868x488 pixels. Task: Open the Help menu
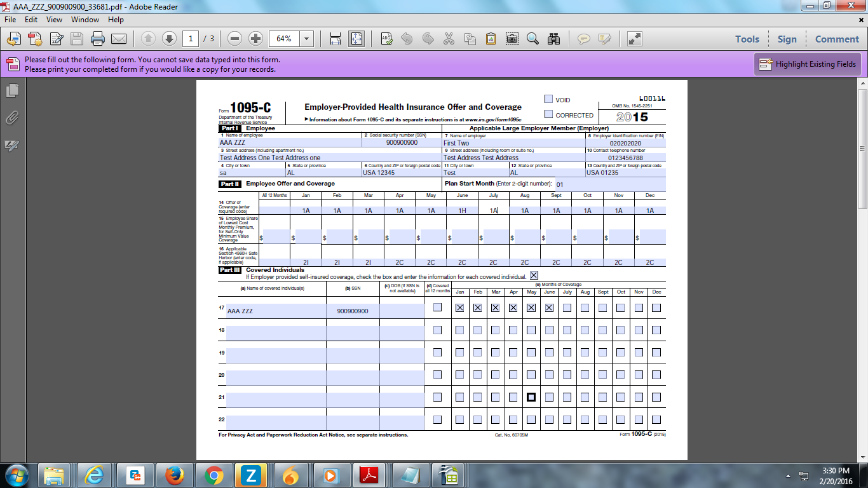pyautogui.click(x=116, y=20)
